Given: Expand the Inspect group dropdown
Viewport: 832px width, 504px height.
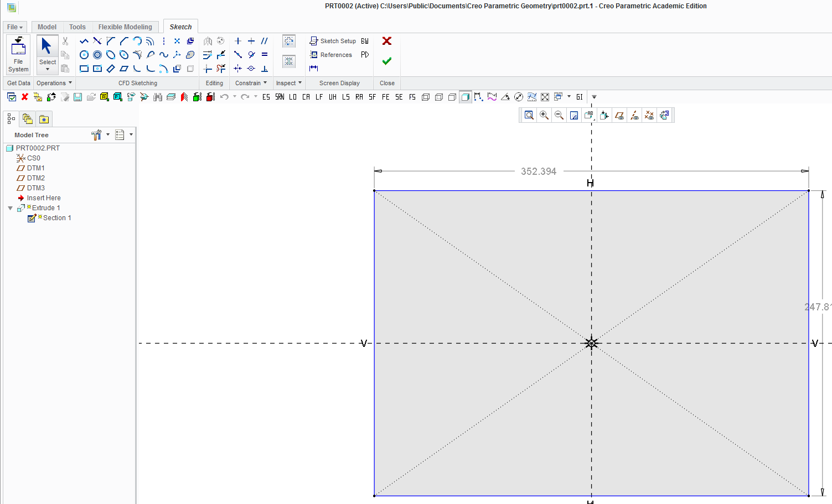Looking at the screenshot, I should (289, 83).
